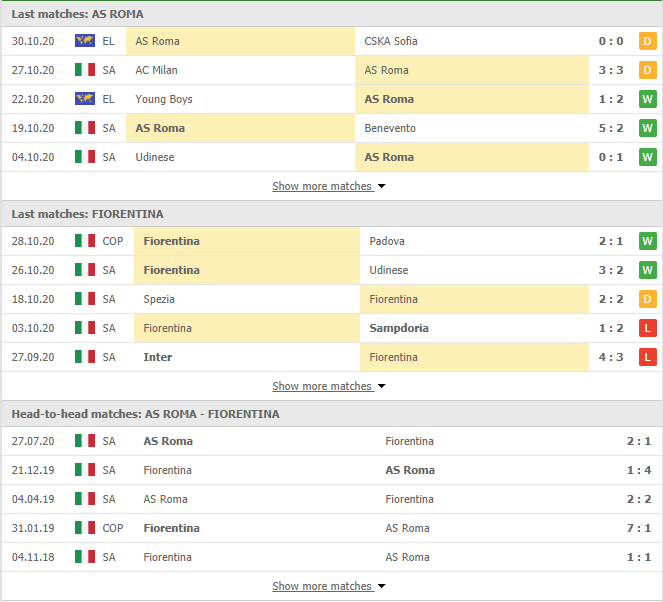
Task: Click the orange D badge for AS Roma vs CSKA Sofia
Action: coord(647,41)
